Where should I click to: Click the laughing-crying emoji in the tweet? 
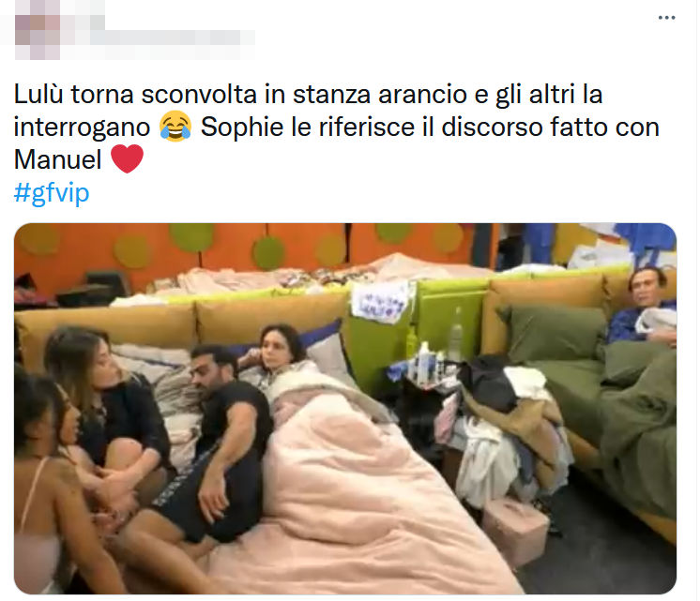pyautogui.click(x=175, y=127)
